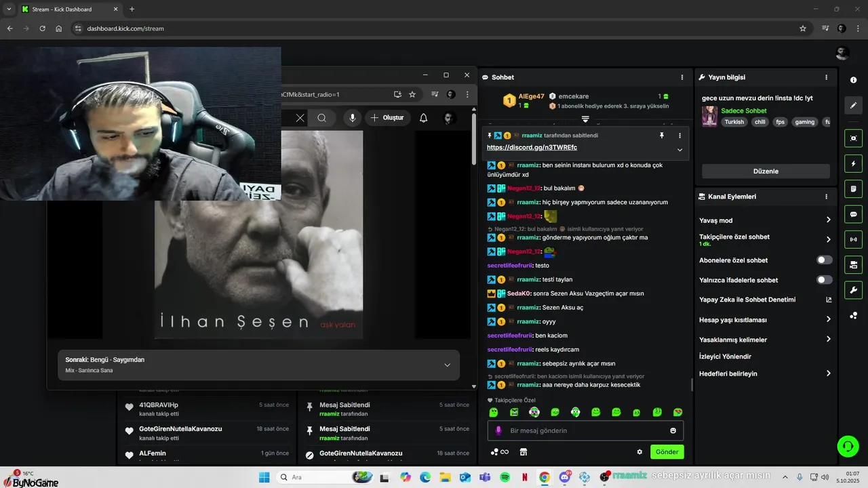Open YouTube notifications bell

point(423,118)
